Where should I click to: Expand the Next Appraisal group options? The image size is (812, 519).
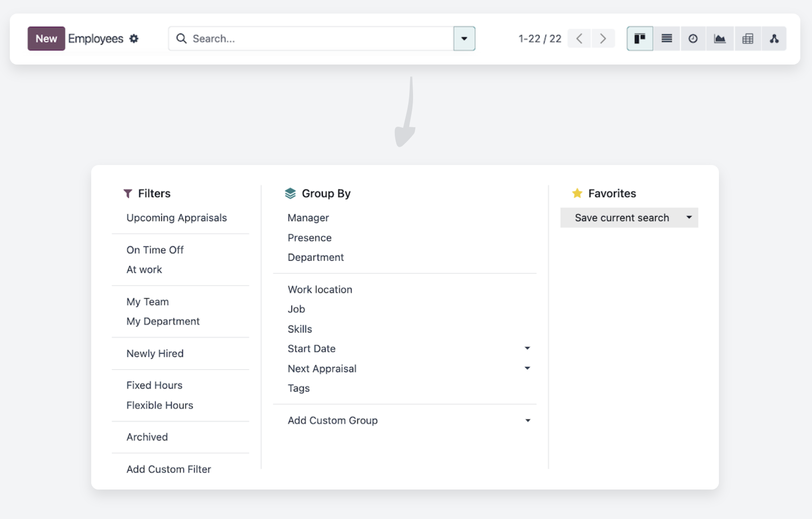tap(527, 368)
